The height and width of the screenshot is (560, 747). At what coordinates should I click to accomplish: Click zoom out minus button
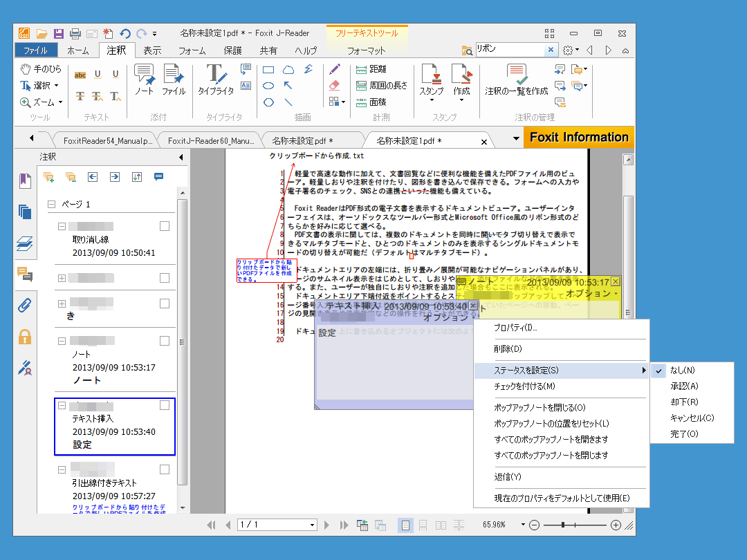point(534,525)
